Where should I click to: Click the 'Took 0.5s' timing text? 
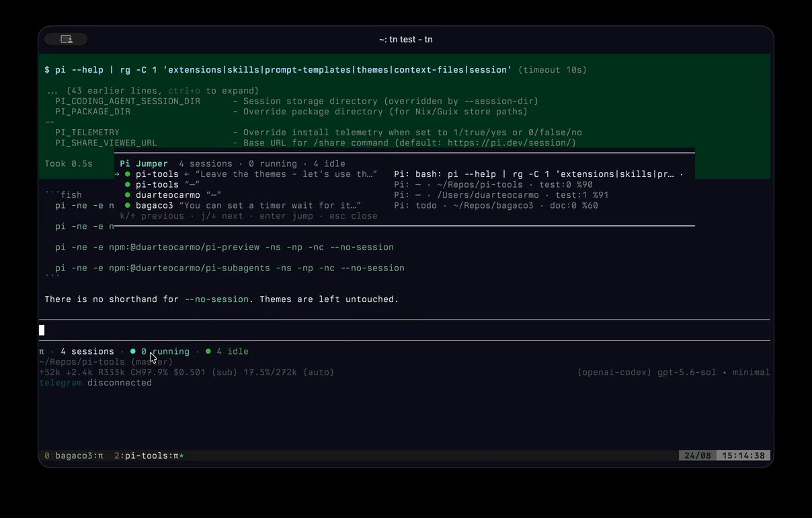(x=69, y=163)
